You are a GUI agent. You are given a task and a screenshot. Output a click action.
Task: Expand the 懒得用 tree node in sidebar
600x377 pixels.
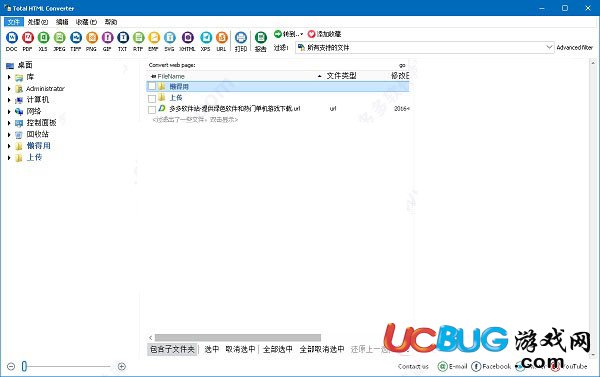[9, 146]
